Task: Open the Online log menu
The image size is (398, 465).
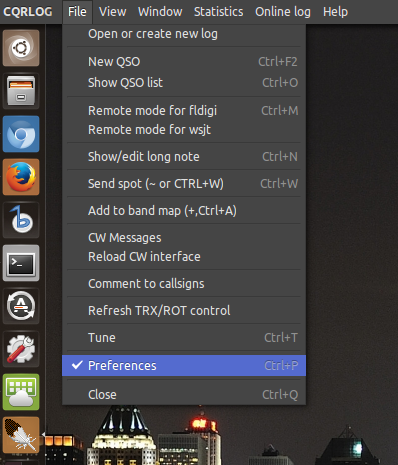Action: click(283, 12)
